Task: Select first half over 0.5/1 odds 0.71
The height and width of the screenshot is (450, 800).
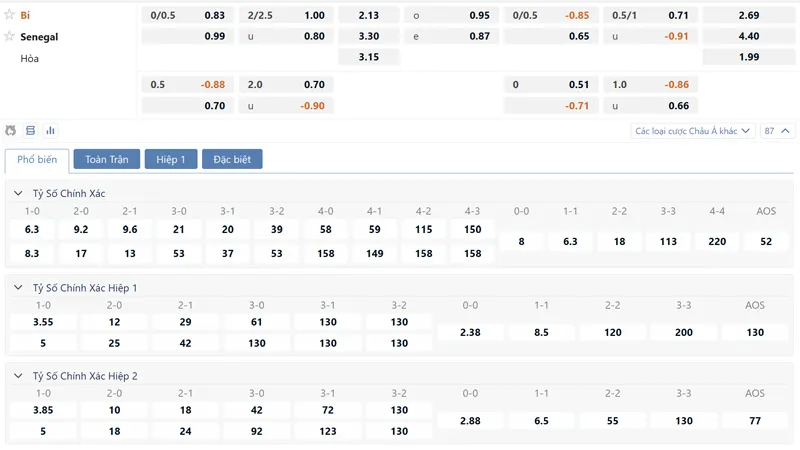Action: (650, 15)
